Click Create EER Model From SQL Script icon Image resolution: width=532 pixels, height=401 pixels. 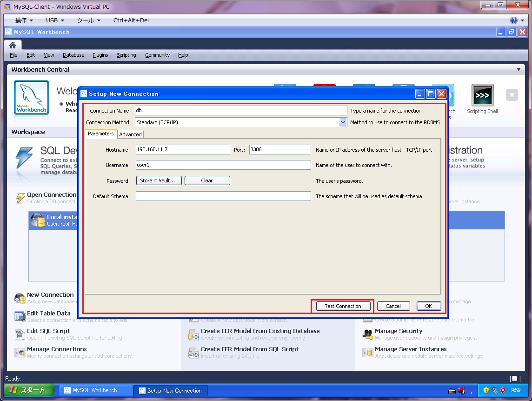[193, 353]
